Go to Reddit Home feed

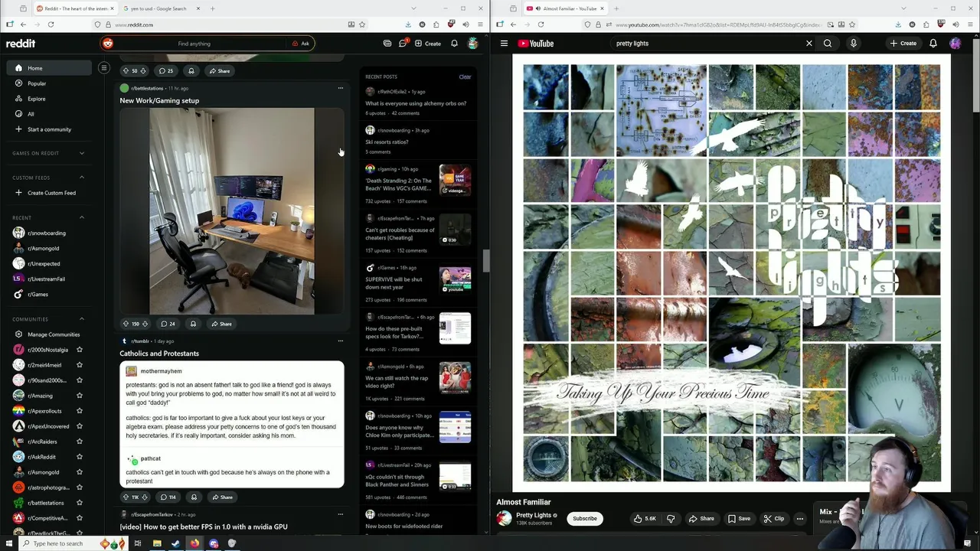tap(51, 68)
